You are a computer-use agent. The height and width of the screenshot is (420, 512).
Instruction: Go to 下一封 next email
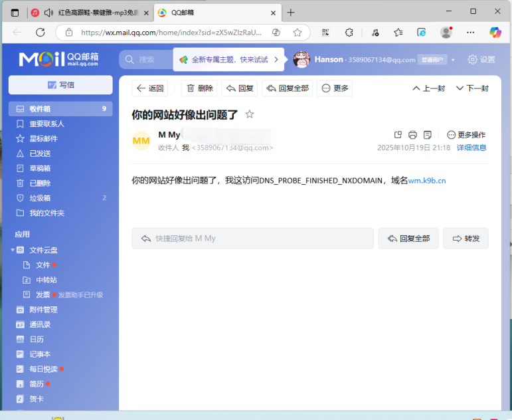coord(472,88)
